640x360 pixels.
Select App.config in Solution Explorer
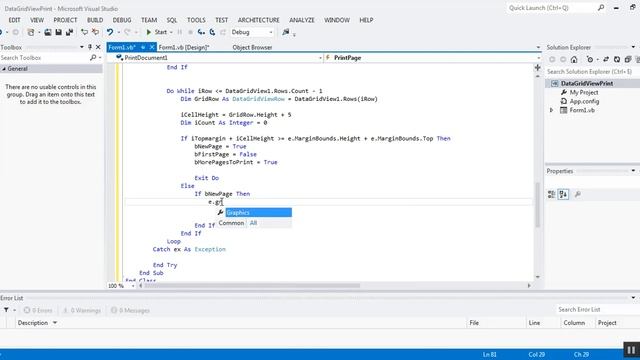(x=584, y=101)
